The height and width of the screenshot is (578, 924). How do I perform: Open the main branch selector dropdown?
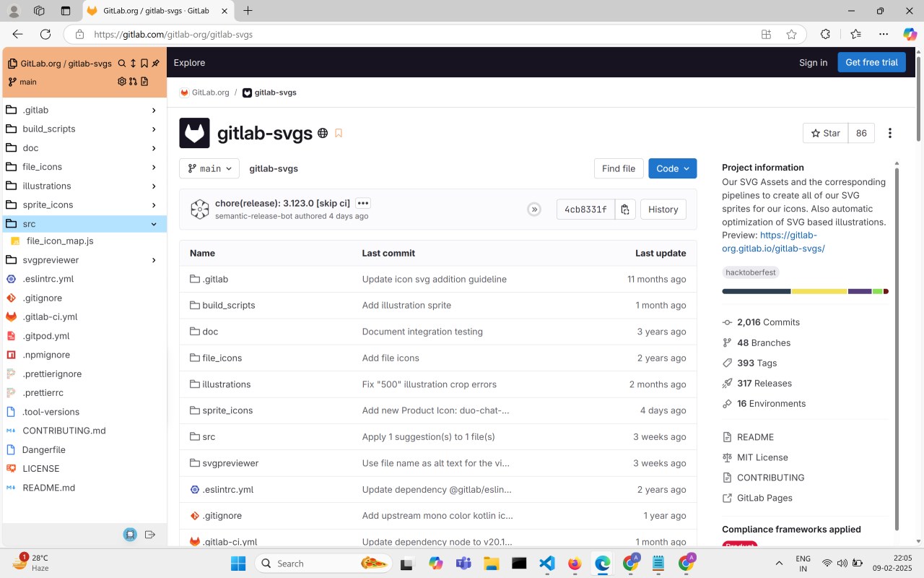click(209, 168)
